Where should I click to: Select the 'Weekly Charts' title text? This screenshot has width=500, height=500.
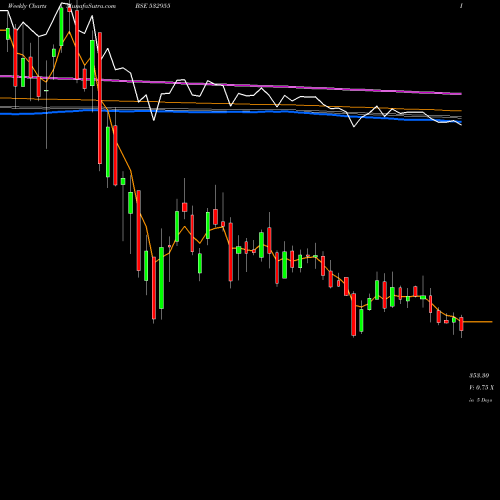(27, 6)
